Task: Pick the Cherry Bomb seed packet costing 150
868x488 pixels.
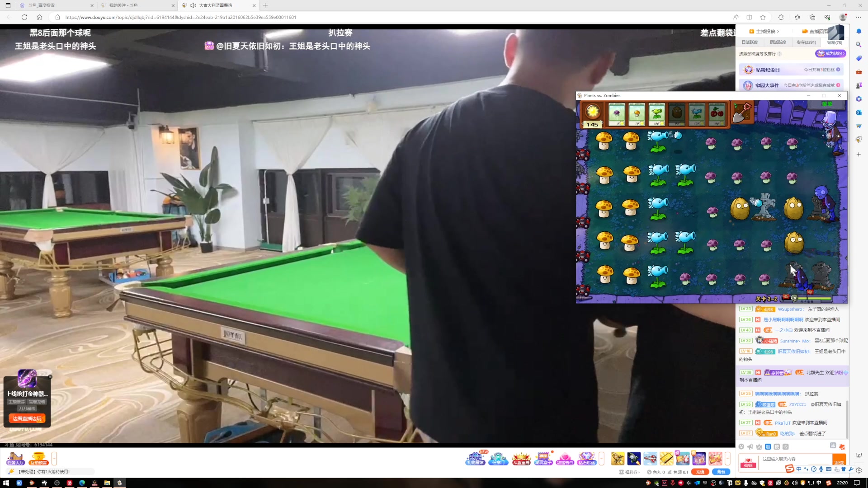Action: [x=717, y=114]
